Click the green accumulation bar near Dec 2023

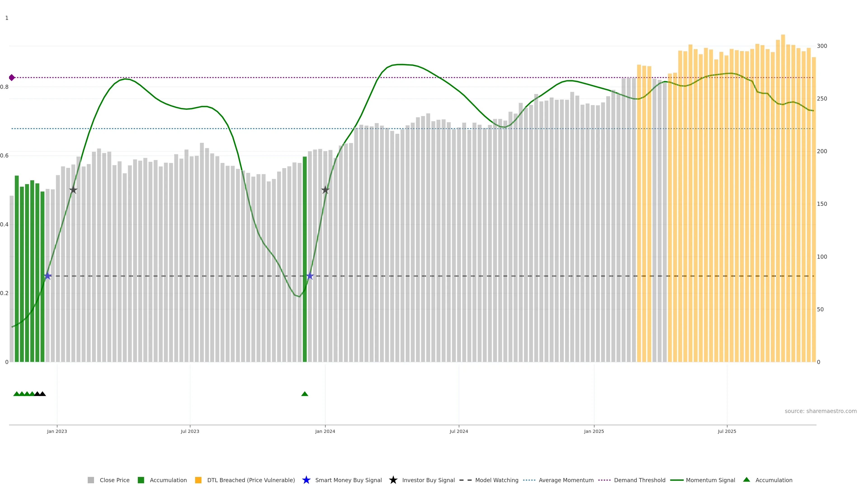pos(305,259)
